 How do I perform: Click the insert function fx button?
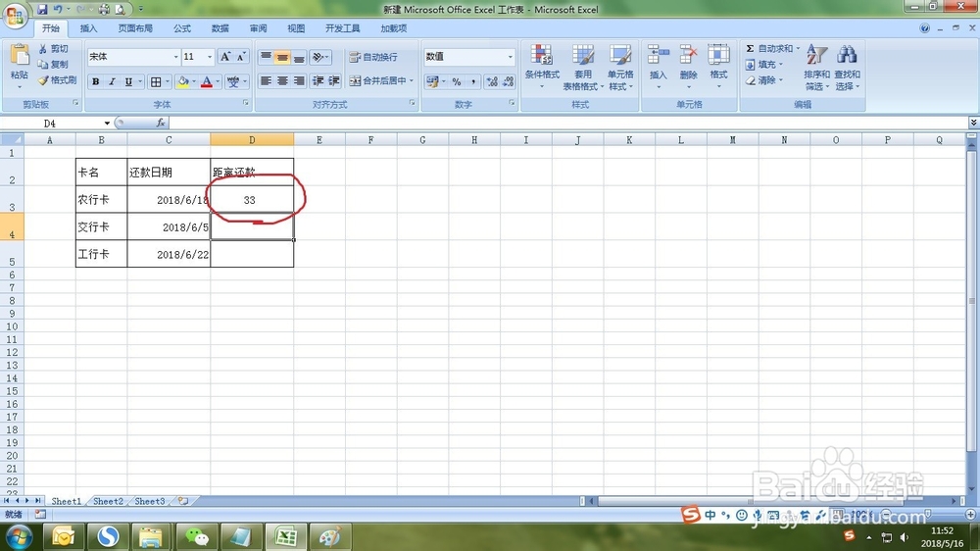click(x=161, y=124)
